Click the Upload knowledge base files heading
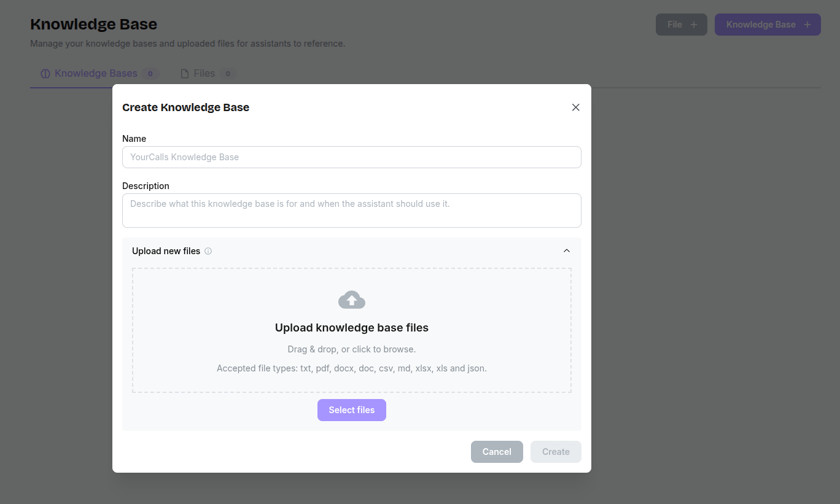Image resolution: width=840 pixels, height=504 pixels. tap(352, 328)
